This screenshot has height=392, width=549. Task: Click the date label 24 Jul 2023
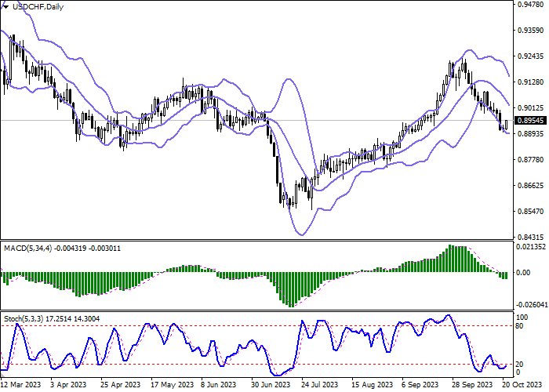(320, 385)
